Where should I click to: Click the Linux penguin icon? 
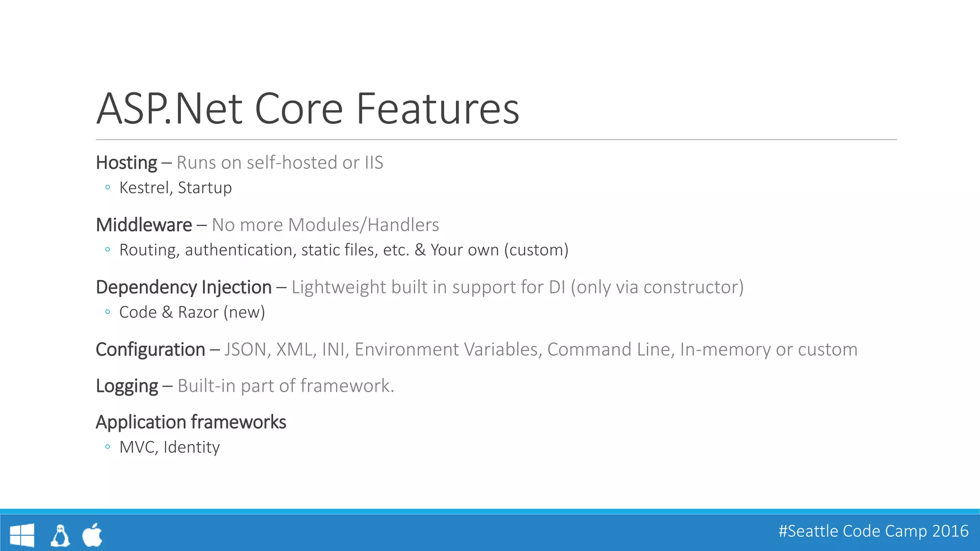60,535
